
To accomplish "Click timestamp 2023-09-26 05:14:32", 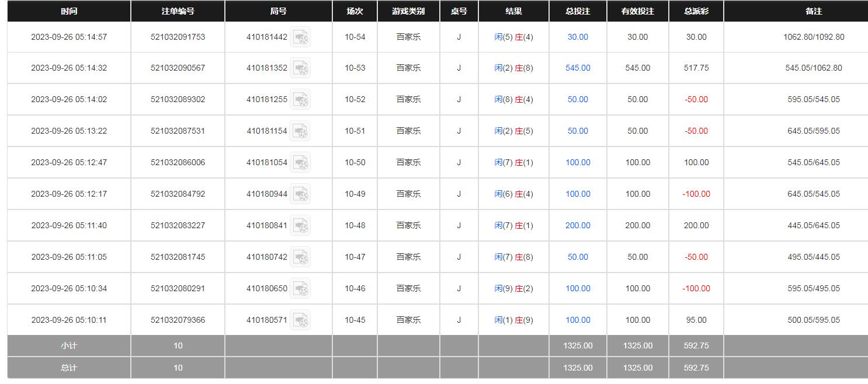I will coord(69,68).
